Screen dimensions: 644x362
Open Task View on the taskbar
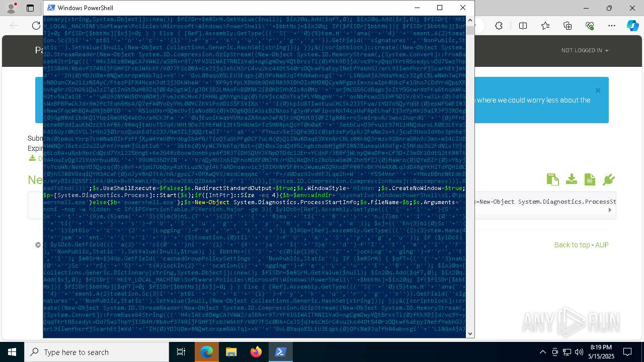click(x=181, y=352)
